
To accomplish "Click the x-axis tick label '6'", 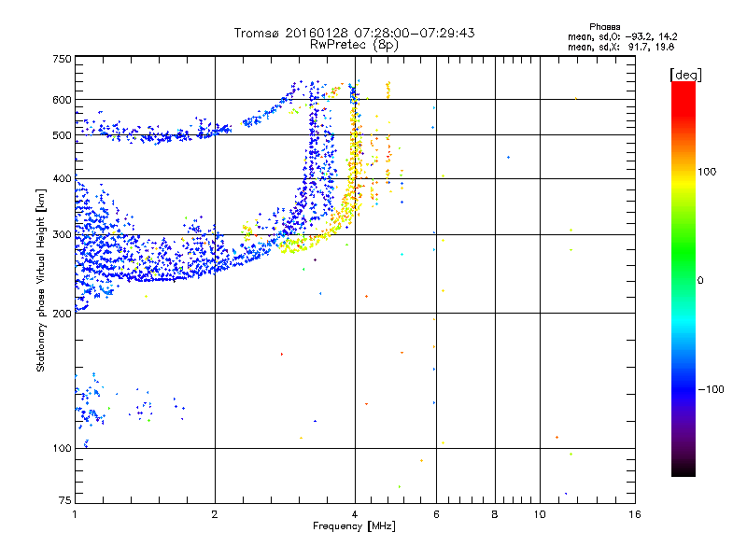I will pos(436,515).
